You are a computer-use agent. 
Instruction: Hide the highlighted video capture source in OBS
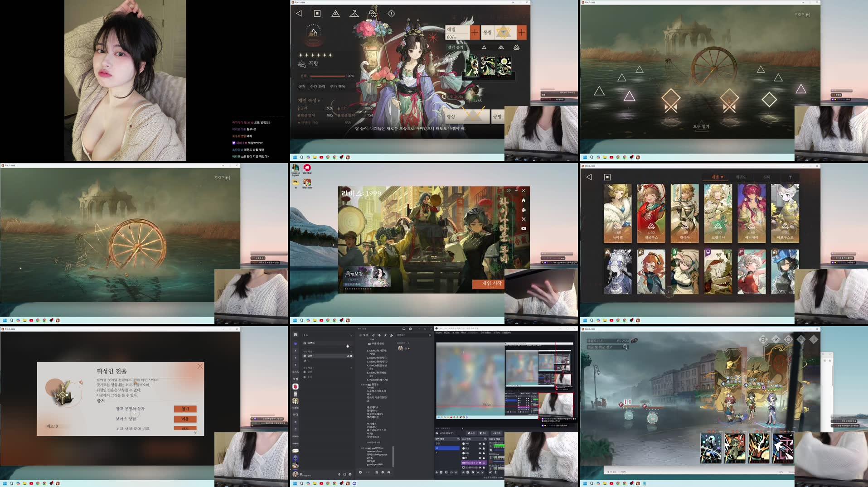click(480, 463)
